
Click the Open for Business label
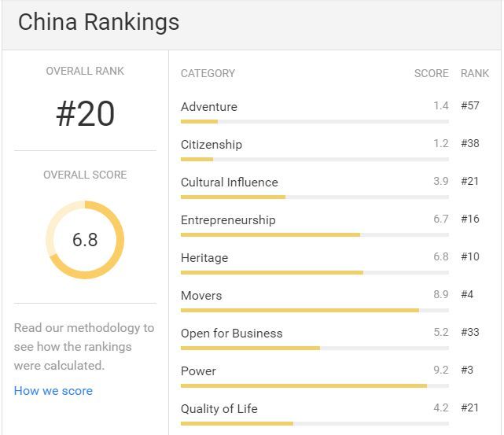coord(231,334)
